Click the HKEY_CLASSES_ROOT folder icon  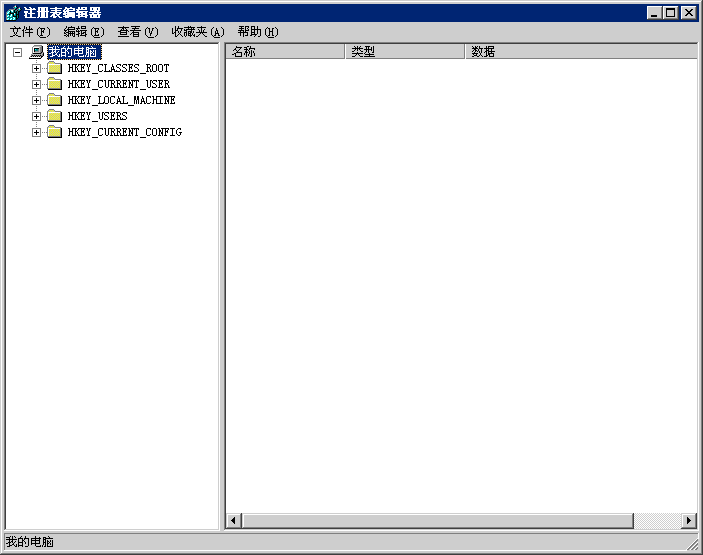click(55, 68)
